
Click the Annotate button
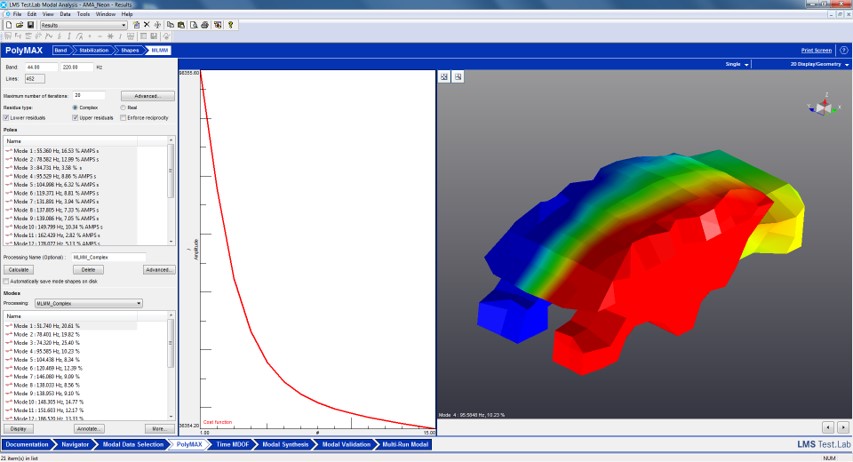pos(88,429)
